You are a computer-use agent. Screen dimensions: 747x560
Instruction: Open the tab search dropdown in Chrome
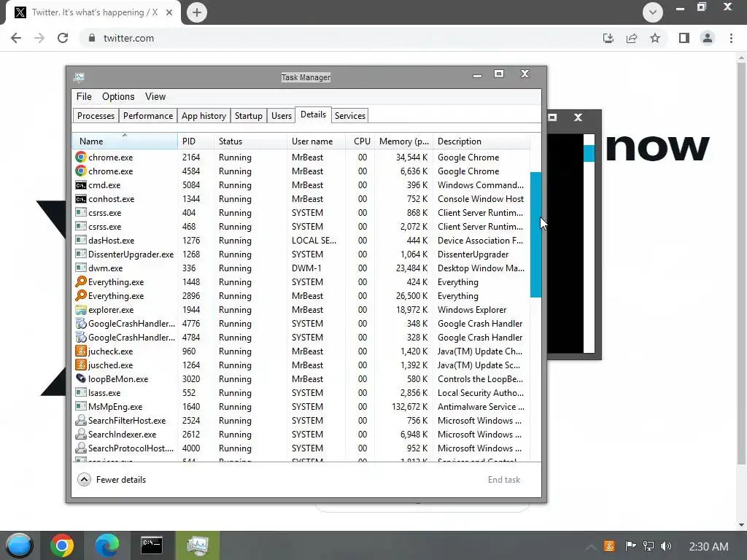[653, 12]
